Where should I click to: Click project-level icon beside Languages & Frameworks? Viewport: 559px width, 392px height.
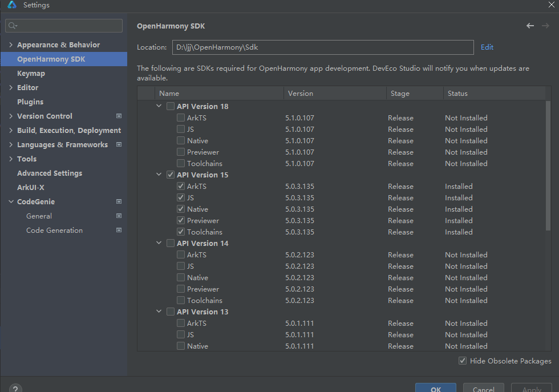click(119, 144)
